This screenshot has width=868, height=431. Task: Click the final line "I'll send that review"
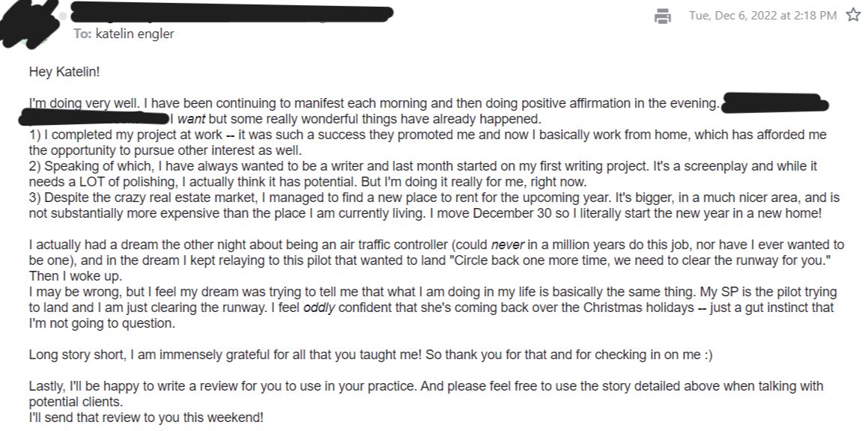[x=146, y=418]
